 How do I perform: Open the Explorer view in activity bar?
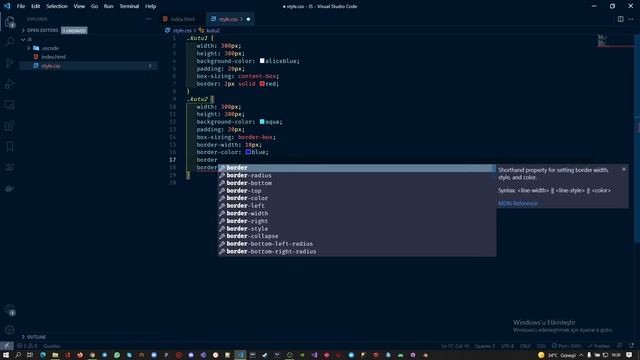[9, 22]
